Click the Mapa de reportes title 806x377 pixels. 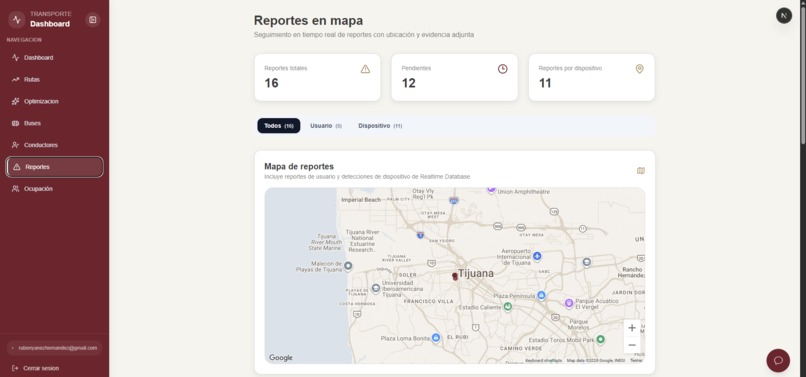tap(299, 167)
